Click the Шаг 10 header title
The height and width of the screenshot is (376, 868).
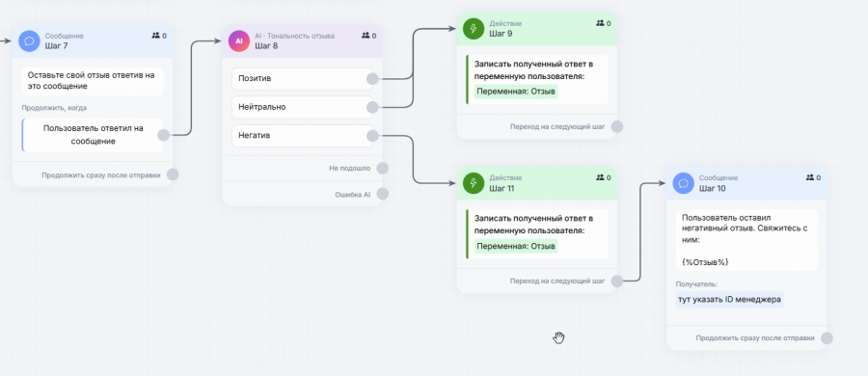tap(713, 188)
